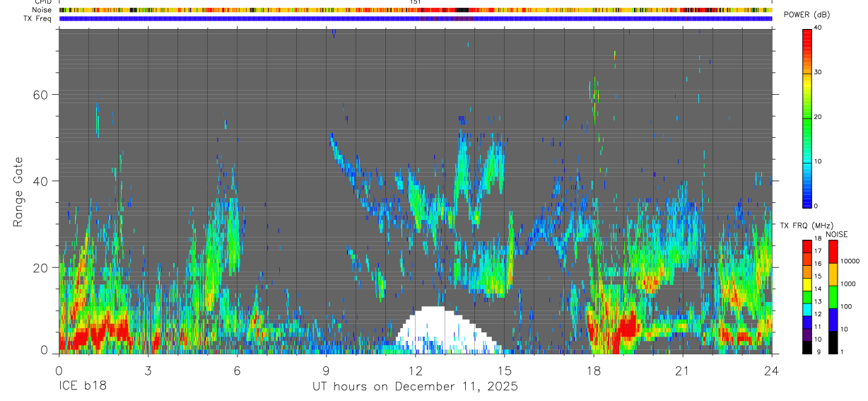Click the TX Freq strip label at the top left
Image resolution: width=868 pixels, height=401 pixels.
tap(38, 18)
